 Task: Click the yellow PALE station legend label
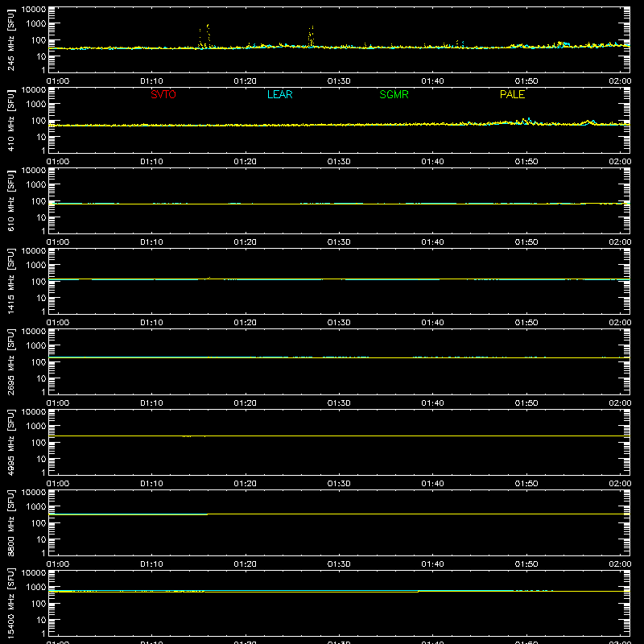click(512, 94)
